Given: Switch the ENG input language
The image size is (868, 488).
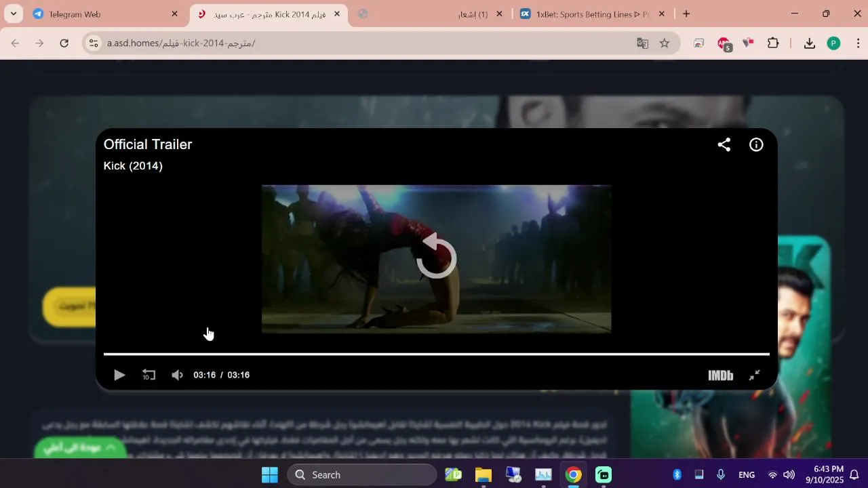Looking at the screenshot, I should click(x=747, y=474).
